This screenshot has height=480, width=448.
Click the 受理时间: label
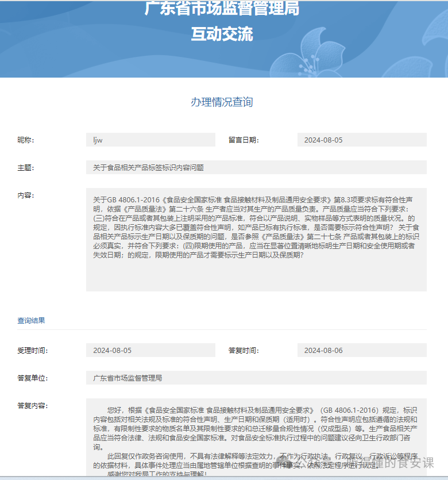pyautogui.click(x=32, y=351)
